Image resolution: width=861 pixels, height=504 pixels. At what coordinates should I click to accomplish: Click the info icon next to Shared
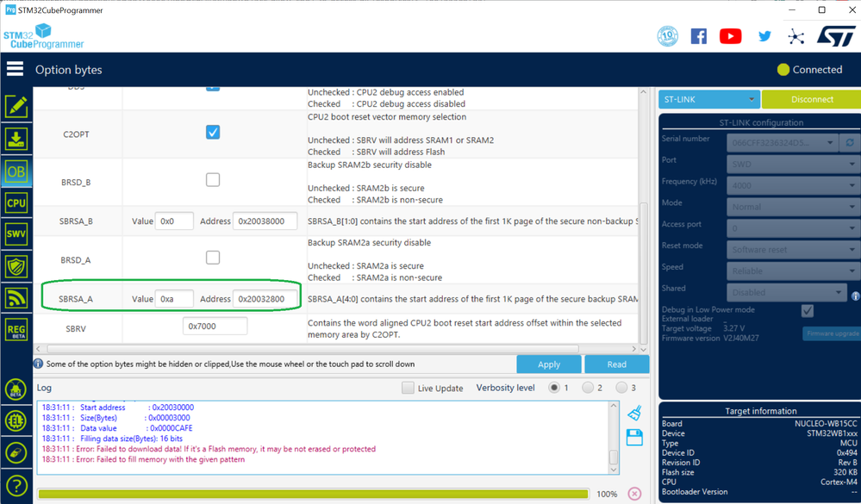click(855, 296)
